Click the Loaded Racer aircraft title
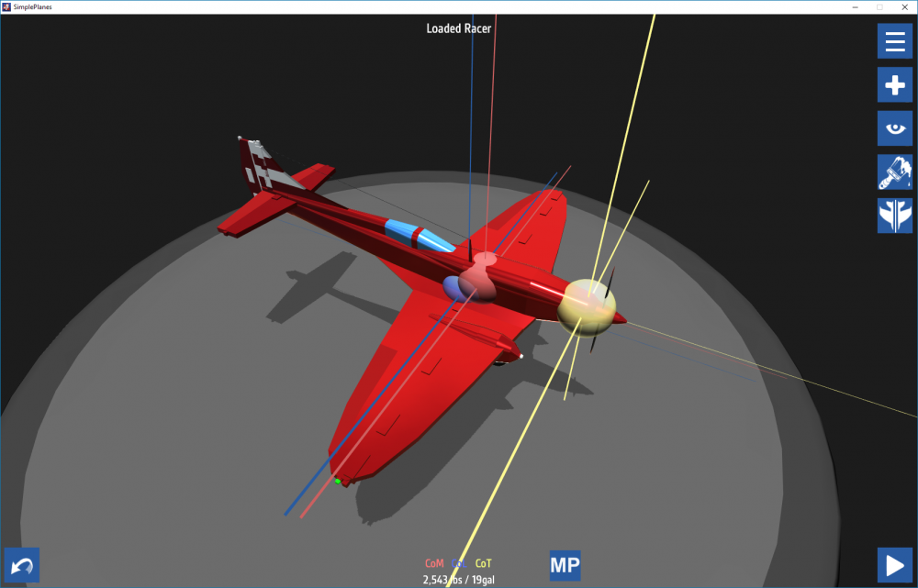The height and width of the screenshot is (588, 918). (458, 28)
